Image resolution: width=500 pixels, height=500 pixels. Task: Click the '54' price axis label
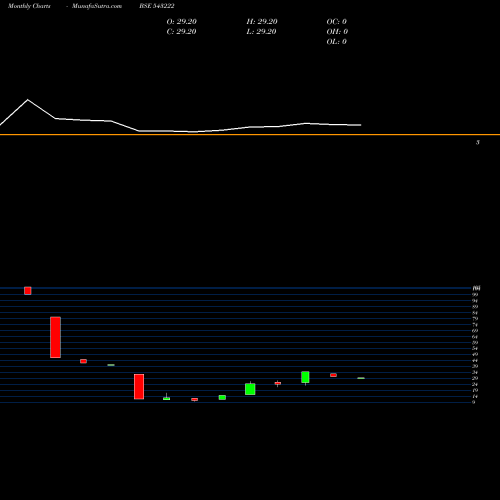coord(475,348)
